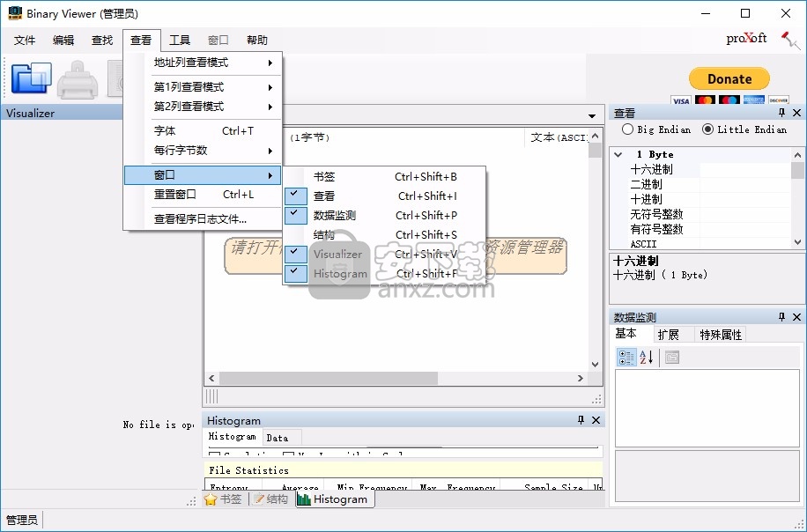Toggle the checked Visualizer window in the submenu
807x532 pixels.
point(384,255)
